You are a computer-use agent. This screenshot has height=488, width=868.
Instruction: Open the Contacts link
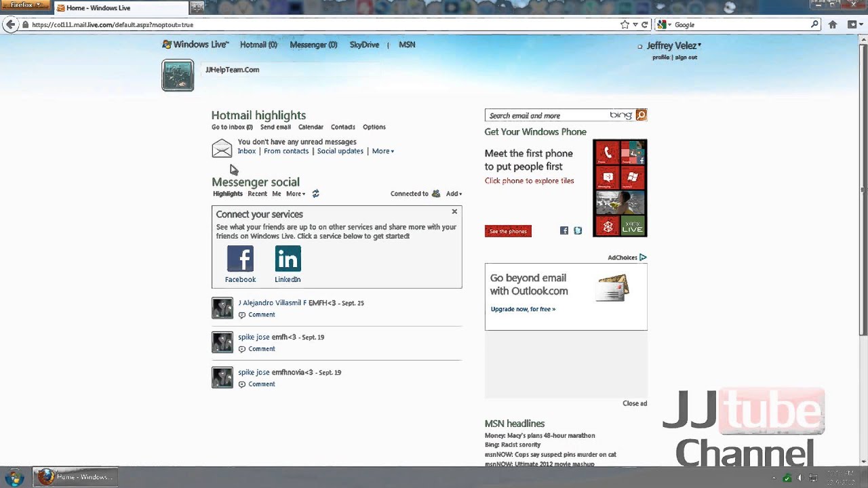(x=343, y=127)
